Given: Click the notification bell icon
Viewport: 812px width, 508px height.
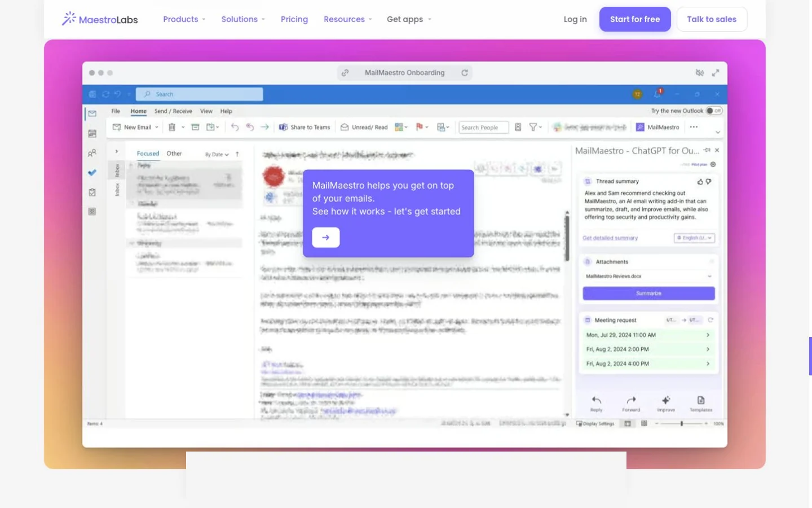Looking at the screenshot, I should coord(657,94).
